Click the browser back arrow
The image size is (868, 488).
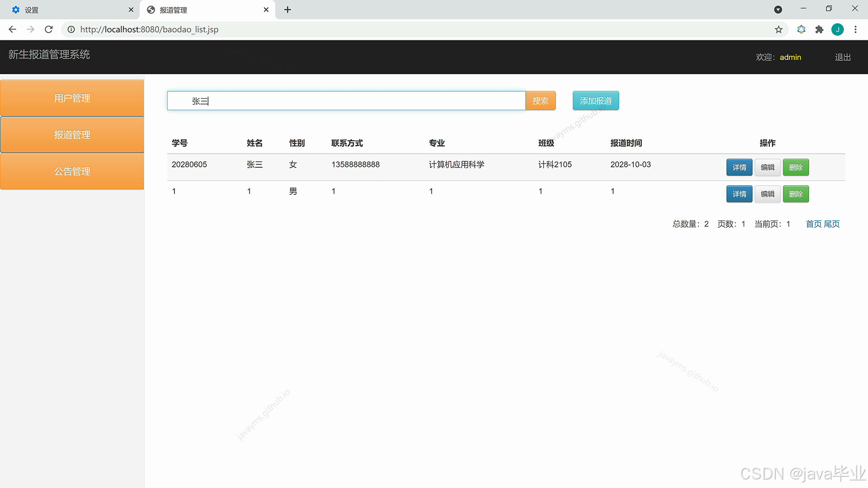(12, 29)
